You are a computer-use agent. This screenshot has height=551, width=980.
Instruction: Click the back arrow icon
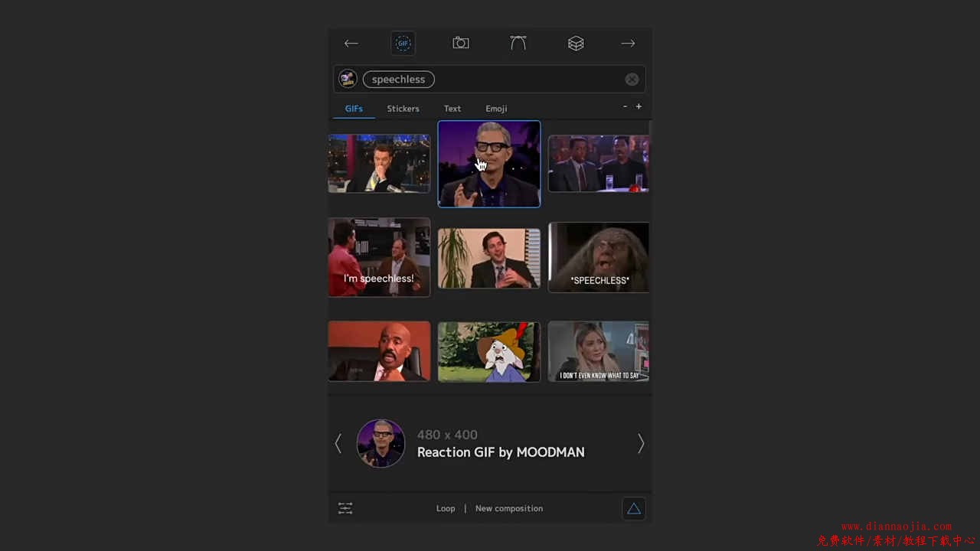click(351, 44)
